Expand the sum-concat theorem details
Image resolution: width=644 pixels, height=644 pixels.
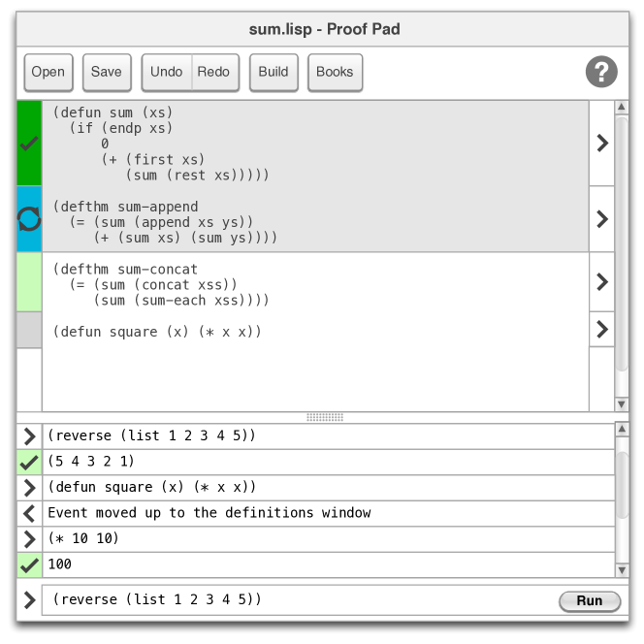pos(601,282)
